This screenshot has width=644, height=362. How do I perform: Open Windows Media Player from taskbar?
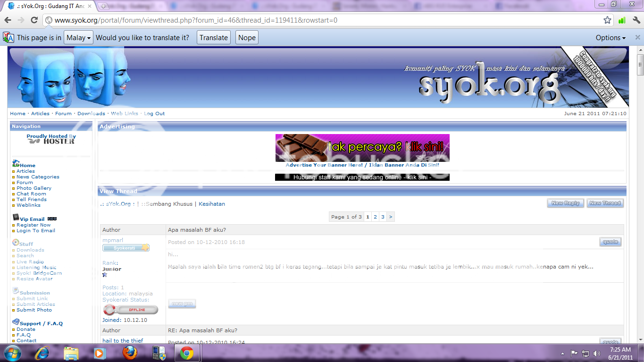pyautogui.click(x=100, y=353)
